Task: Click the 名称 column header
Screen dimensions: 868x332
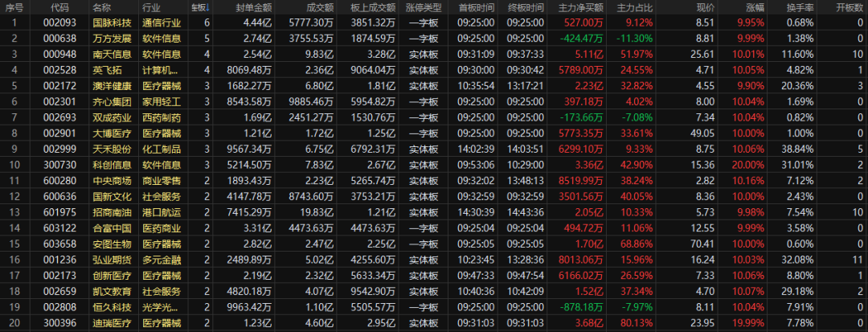Action: (x=102, y=8)
